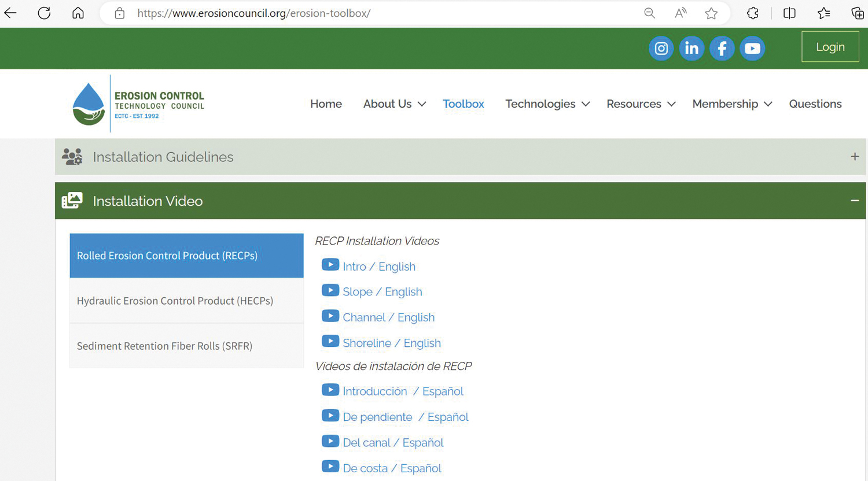Click the Erosion Control Technology Council logo
This screenshot has height=481, width=868.
point(138,104)
